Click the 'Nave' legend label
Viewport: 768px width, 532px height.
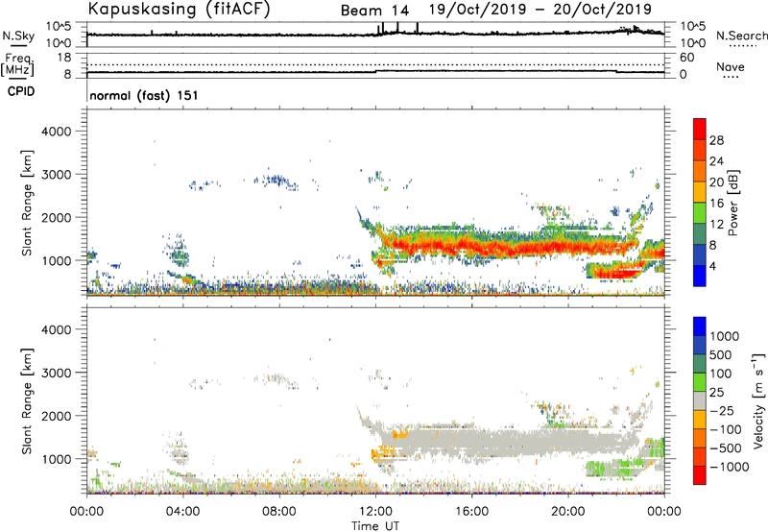(x=730, y=67)
